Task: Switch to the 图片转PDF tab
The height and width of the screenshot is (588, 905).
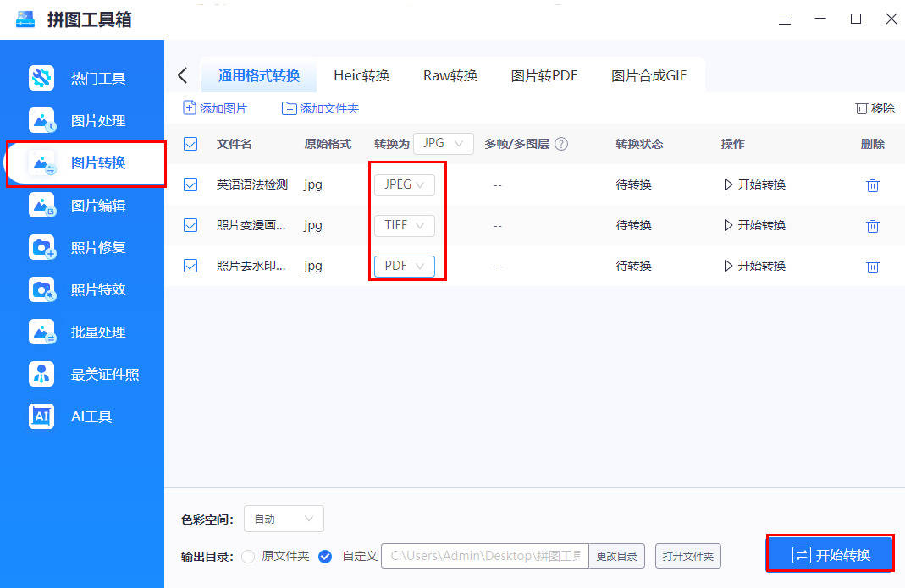Action: (x=544, y=75)
